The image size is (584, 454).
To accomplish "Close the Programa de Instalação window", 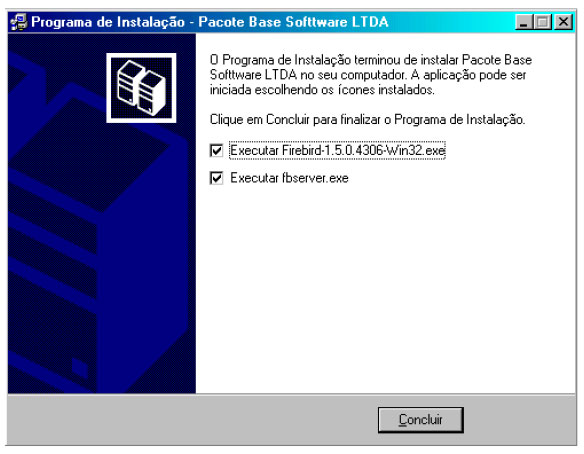I will click(563, 22).
